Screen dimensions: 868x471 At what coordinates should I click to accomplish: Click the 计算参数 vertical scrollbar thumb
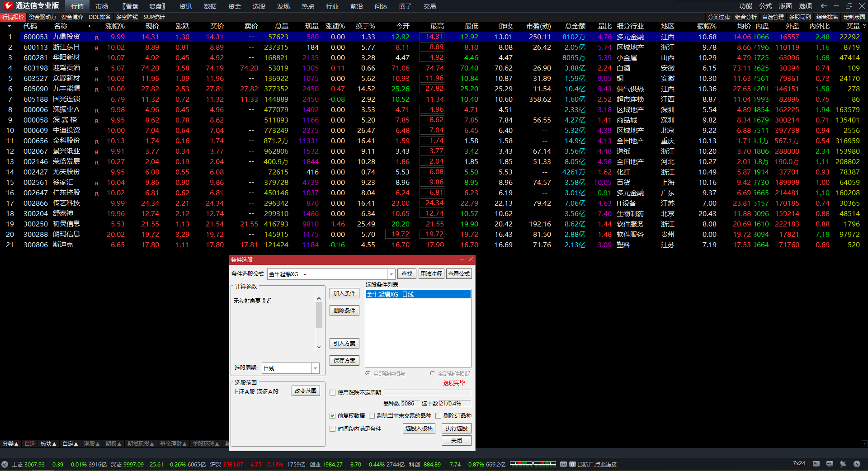pos(319,315)
